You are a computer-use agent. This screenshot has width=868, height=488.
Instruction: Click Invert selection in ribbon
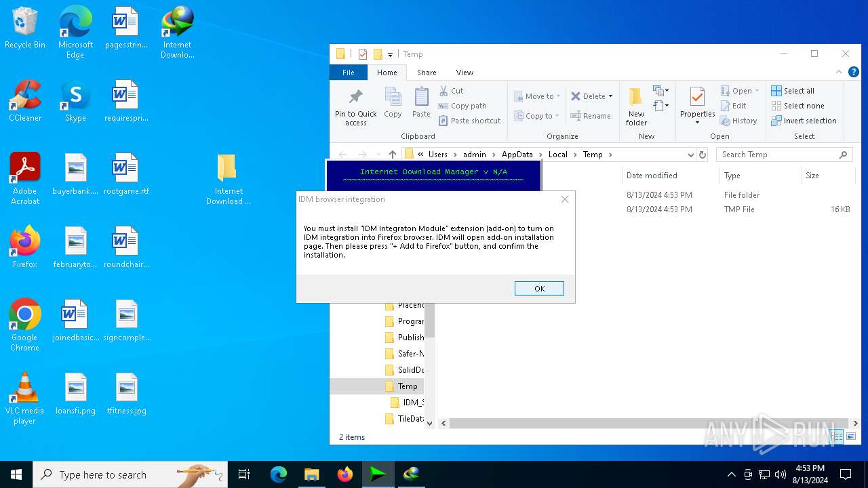coord(804,121)
